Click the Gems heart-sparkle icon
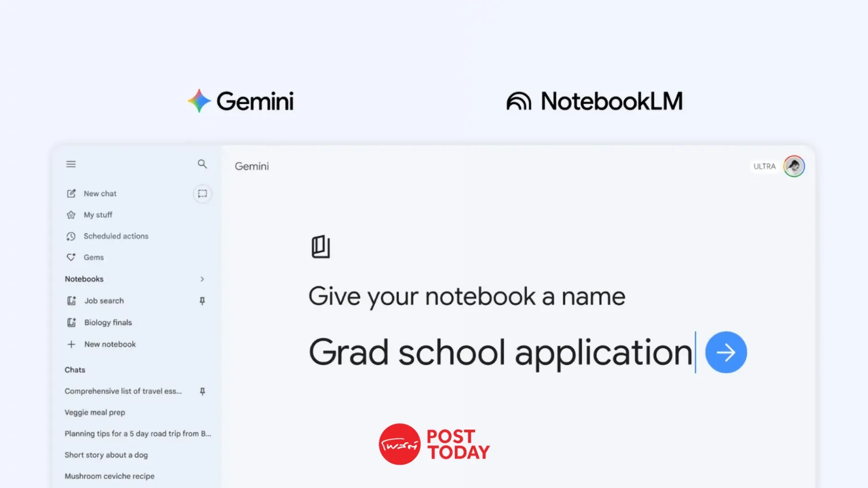The image size is (868, 488). 71,257
